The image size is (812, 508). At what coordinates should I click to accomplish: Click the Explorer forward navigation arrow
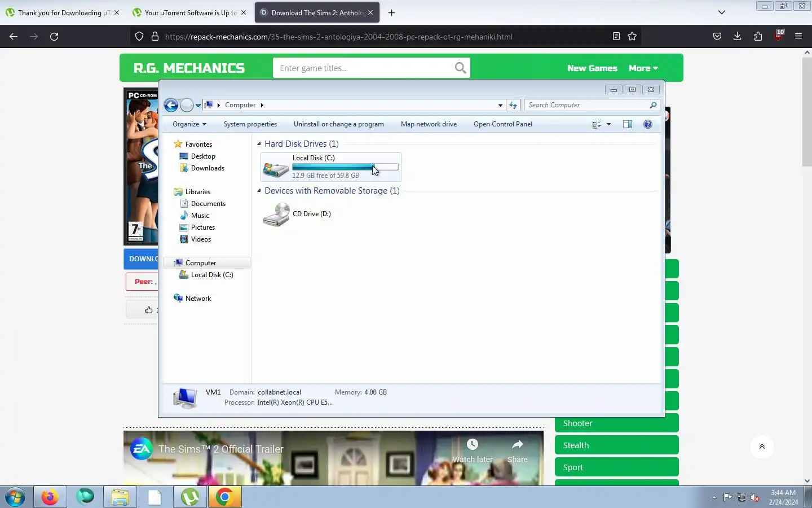point(187,105)
